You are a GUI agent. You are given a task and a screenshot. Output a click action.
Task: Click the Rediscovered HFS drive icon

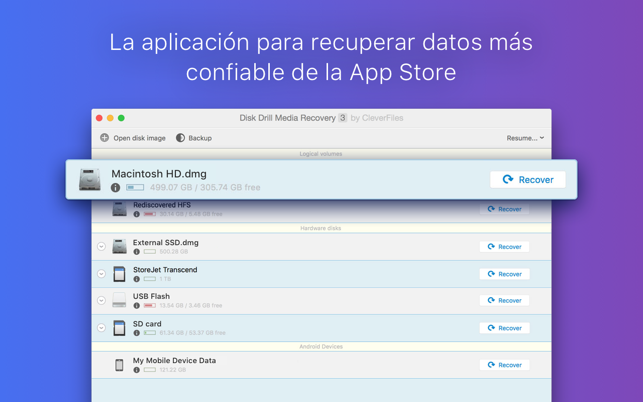click(119, 209)
